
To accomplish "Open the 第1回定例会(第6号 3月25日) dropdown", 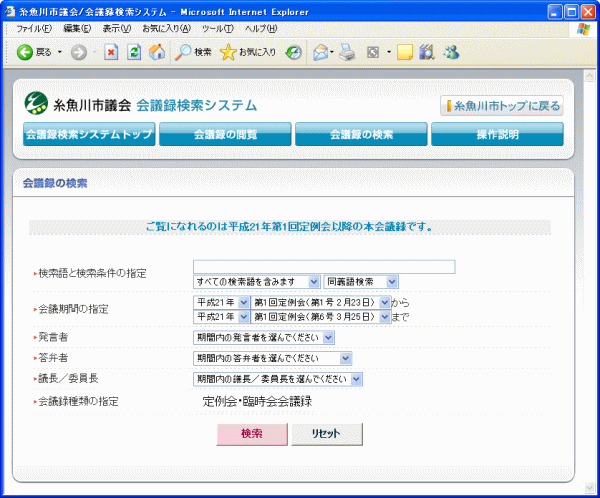I will pos(320,317).
